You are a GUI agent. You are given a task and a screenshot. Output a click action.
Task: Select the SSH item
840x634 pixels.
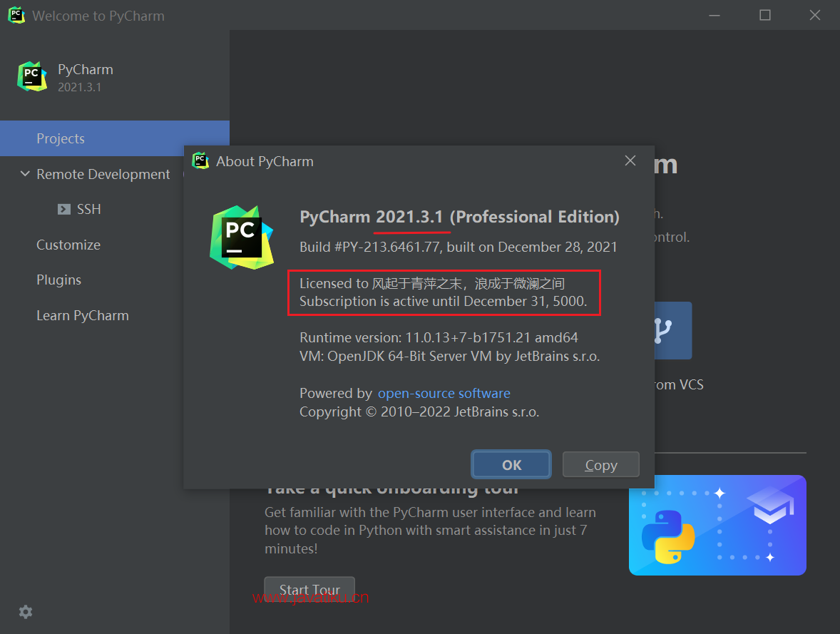pyautogui.click(x=89, y=209)
